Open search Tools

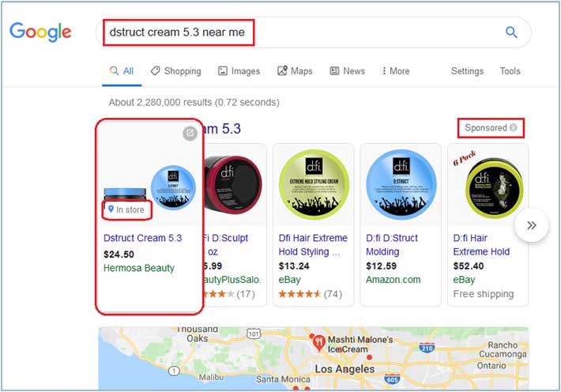point(510,71)
